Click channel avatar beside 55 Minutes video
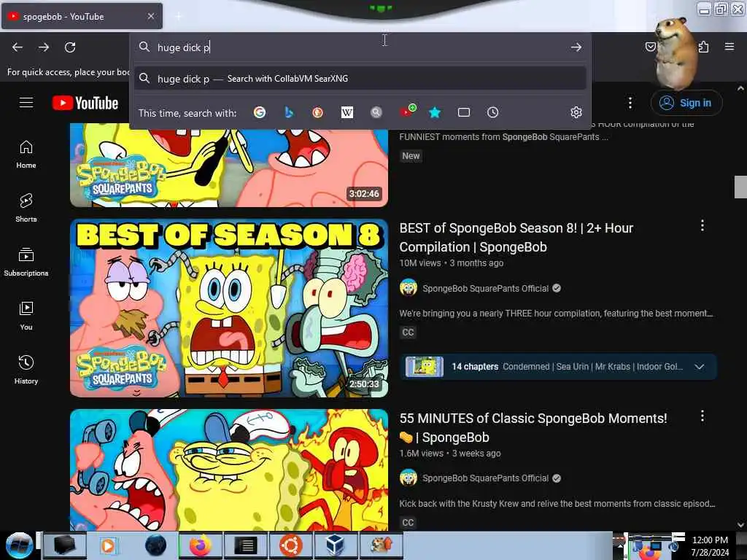 pos(409,477)
